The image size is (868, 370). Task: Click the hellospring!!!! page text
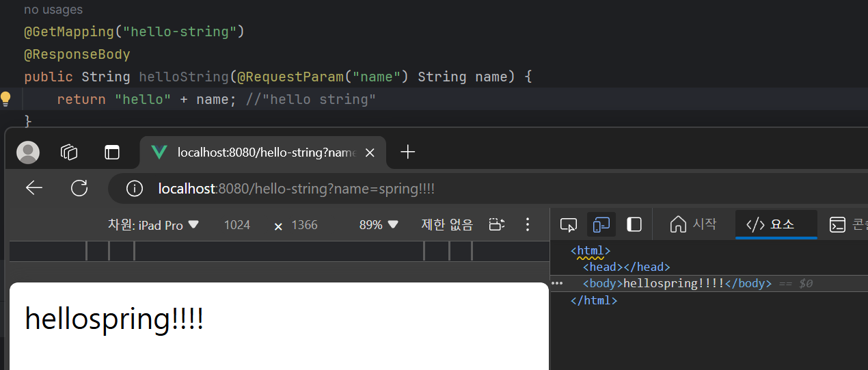pyautogui.click(x=114, y=319)
